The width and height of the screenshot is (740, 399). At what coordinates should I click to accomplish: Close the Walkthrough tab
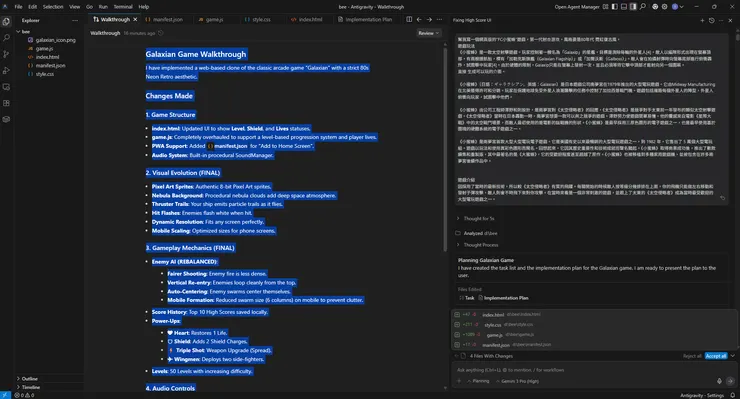[x=135, y=19]
